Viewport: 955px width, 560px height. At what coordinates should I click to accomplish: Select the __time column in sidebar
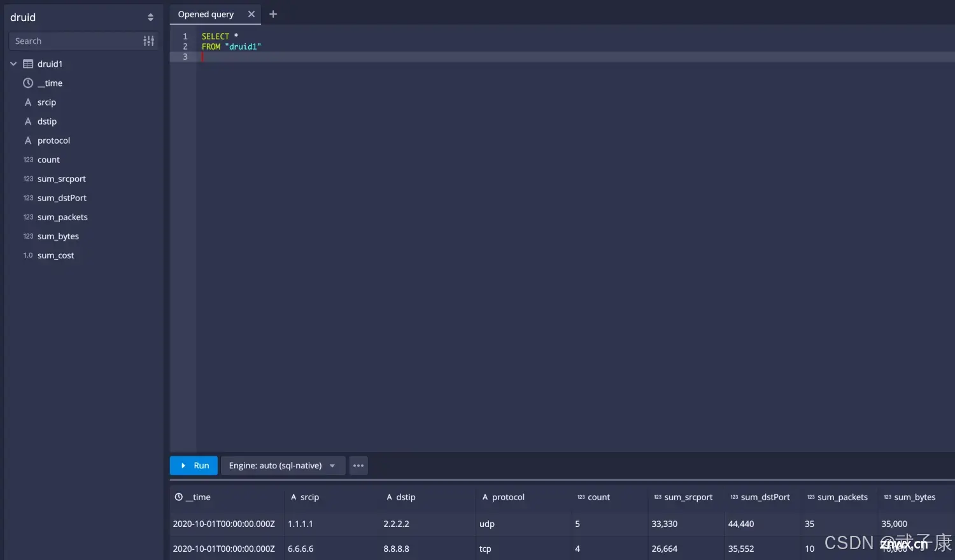tap(50, 83)
